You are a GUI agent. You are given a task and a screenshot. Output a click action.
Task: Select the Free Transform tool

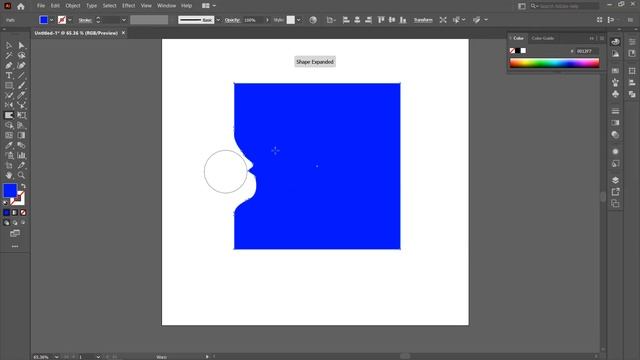[21, 115]
